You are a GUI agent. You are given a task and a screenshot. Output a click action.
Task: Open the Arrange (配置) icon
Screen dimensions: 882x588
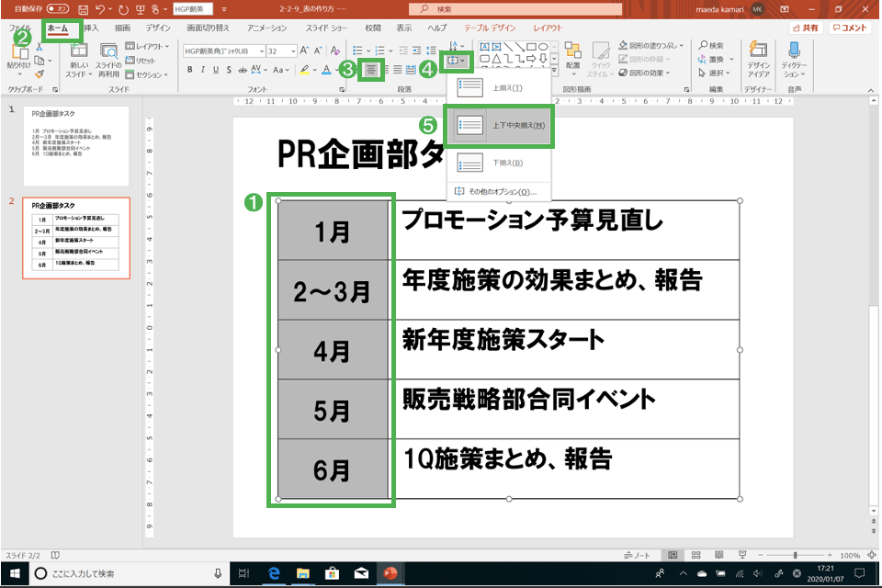pos(572,51)
